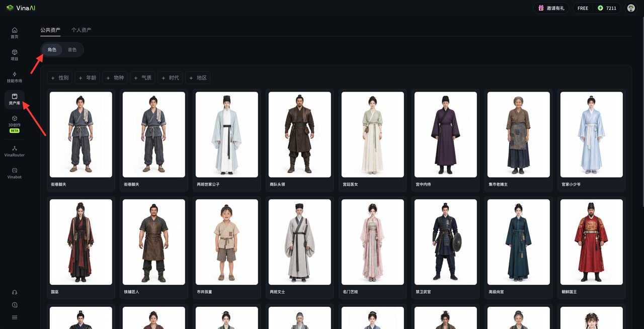Choose the 官家小少爷 character card
Image resolution: width=644 pixels, height=329 pixels.
(592, 140)
